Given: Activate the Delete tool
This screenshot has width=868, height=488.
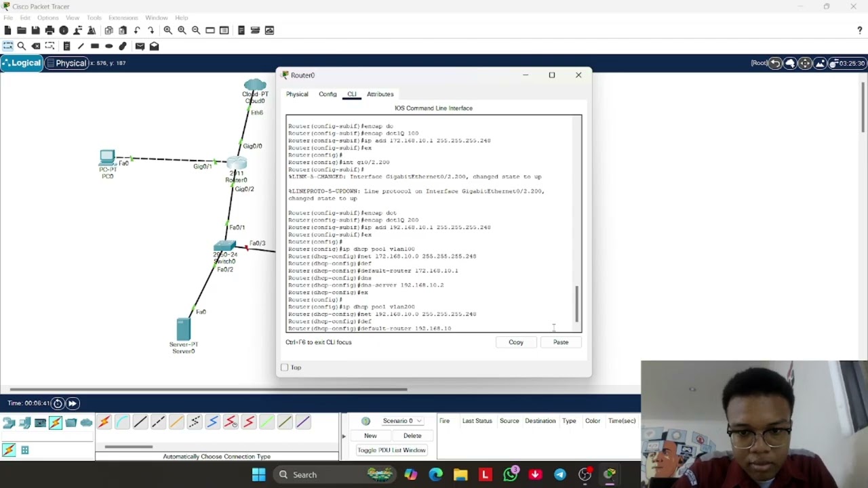Looking at the screenshot, I should (x=36, y=46).
